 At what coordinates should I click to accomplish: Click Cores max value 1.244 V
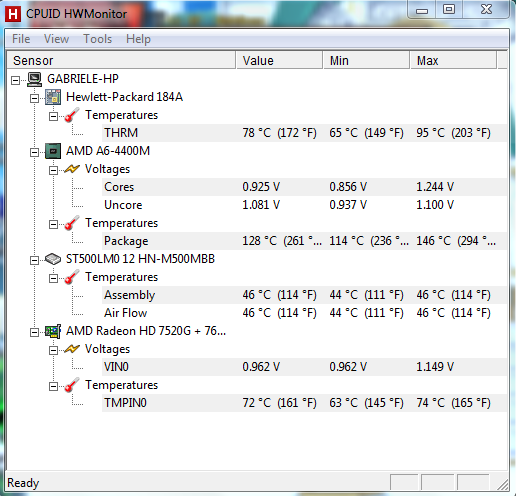click(x=435, y=187)
